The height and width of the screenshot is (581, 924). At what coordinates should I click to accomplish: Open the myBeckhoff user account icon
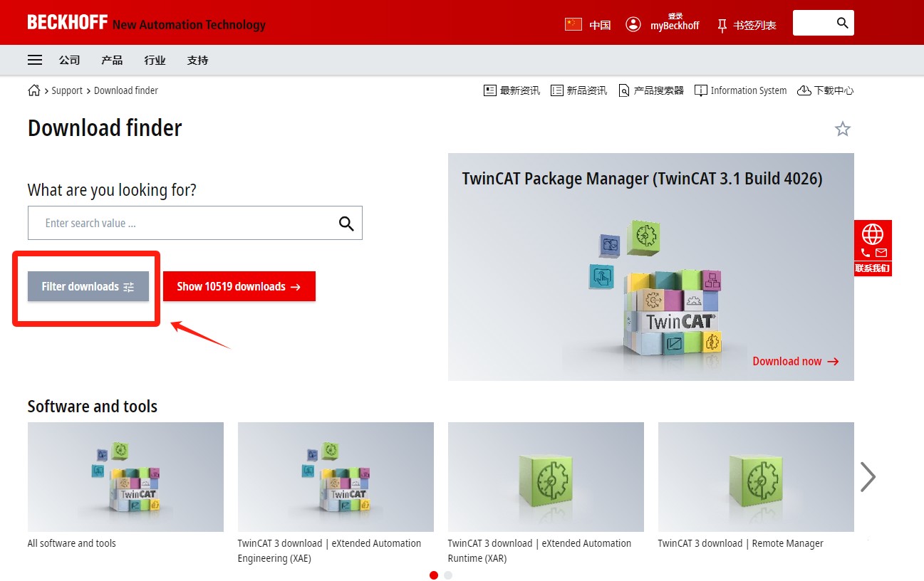coord(633,24)
